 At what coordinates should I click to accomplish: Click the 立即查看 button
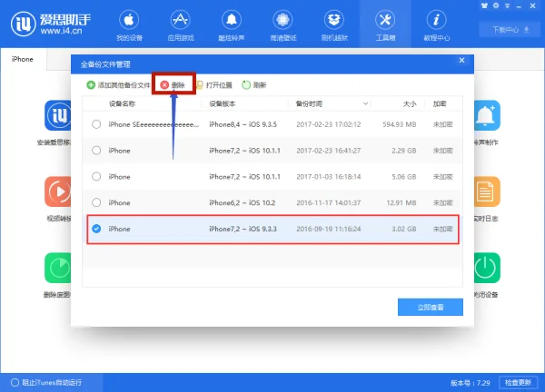point(431,308)
